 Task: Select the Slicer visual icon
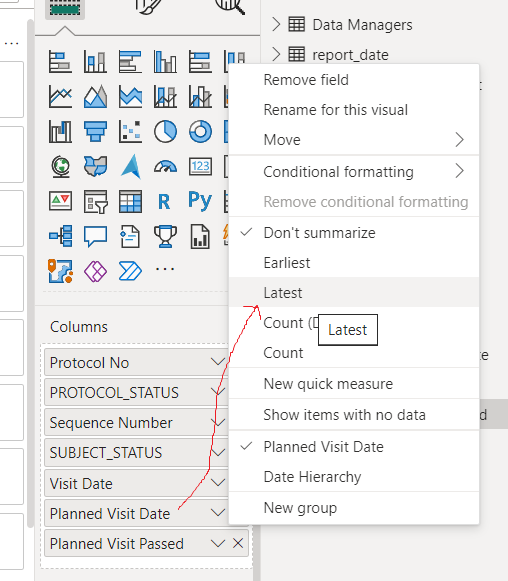coord(95,201)
